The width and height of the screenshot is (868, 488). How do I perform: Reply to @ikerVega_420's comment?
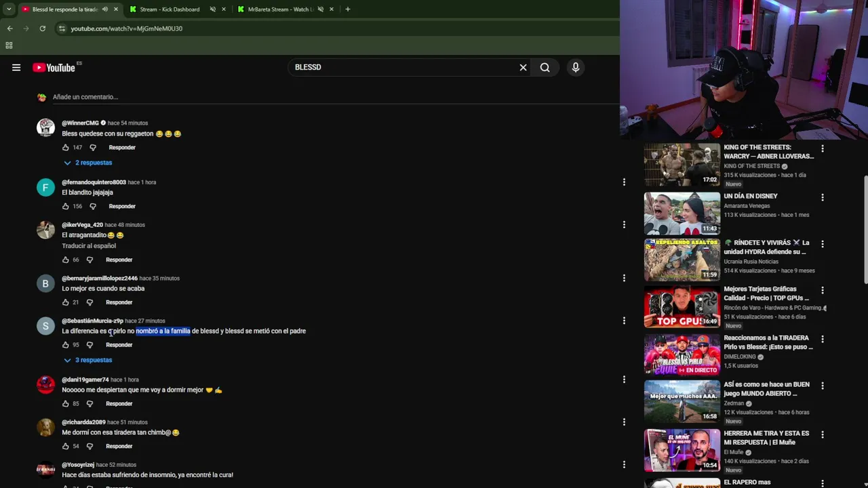point(119,260)
